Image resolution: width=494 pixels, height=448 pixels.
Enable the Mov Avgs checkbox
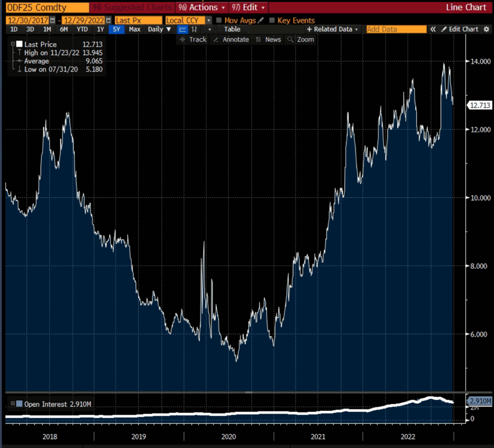(219, 20)
